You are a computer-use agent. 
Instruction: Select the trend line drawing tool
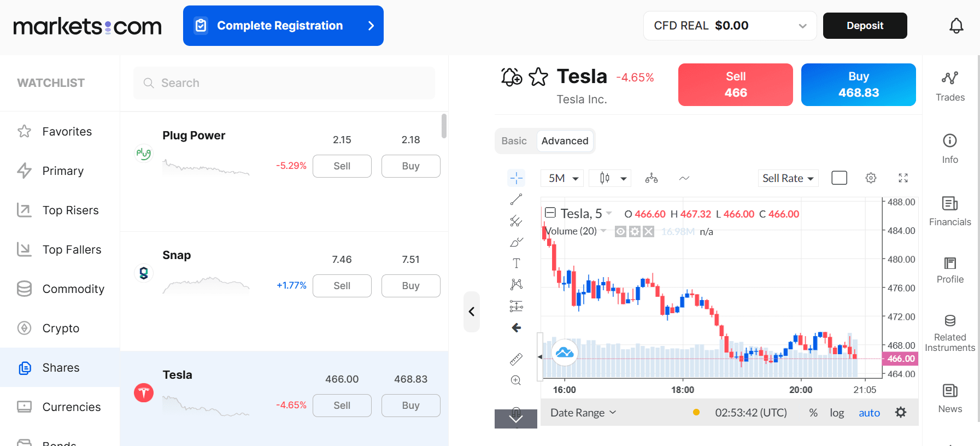(x=516, y=199)
